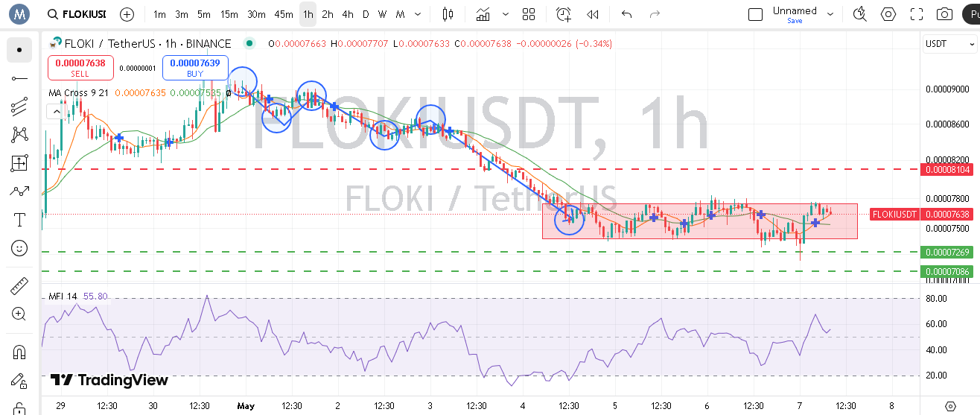The image size is (980, 415).
Task: Click the 0.00007638 SELL button
Action: pyautogui.click(x=80, y=68)
